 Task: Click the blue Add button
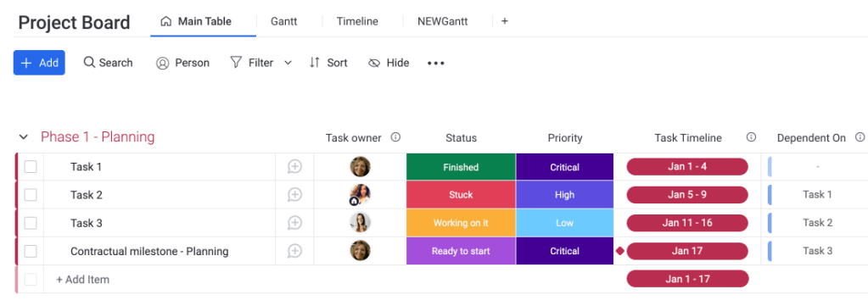coord(39,63)
